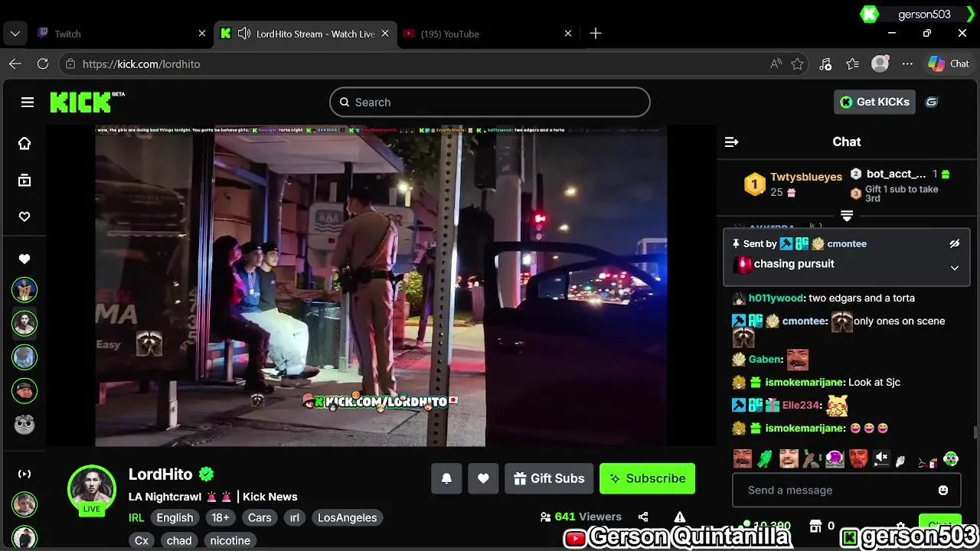
Task: Select the muted speaker emote
Action: click(x=881, y=458)
